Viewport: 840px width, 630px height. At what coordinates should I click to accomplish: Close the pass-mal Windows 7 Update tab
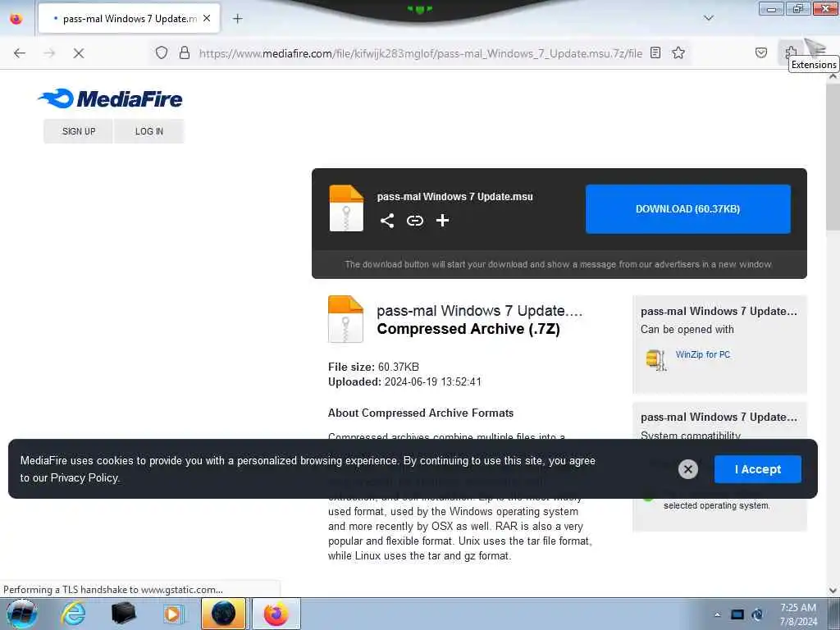click(207, 19)
